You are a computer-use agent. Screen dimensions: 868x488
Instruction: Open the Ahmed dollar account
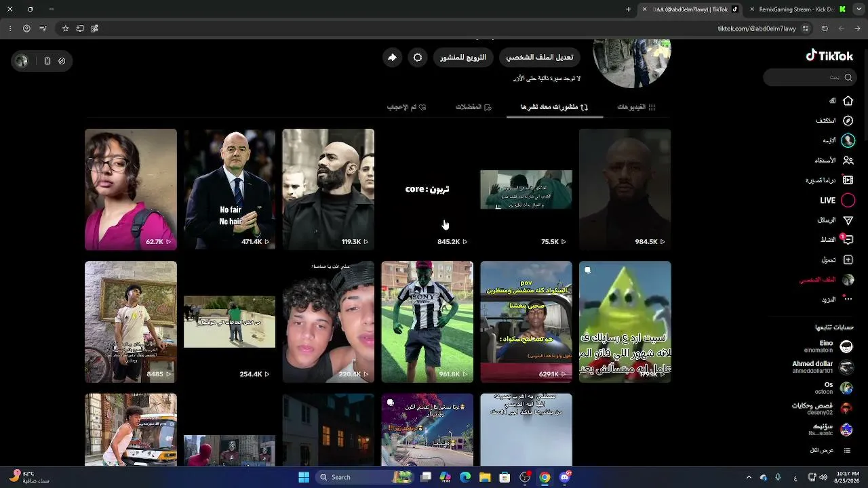coord(822,367)
